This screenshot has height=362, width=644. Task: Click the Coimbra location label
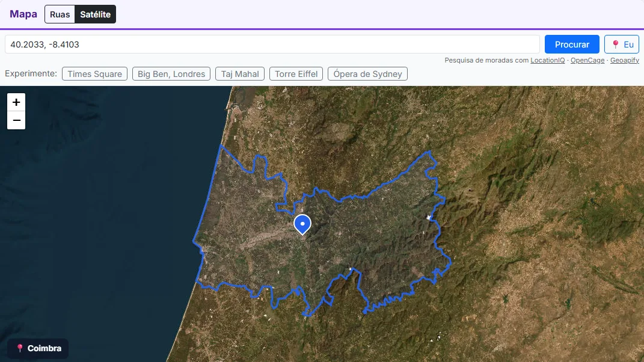(x=38, y=348)
